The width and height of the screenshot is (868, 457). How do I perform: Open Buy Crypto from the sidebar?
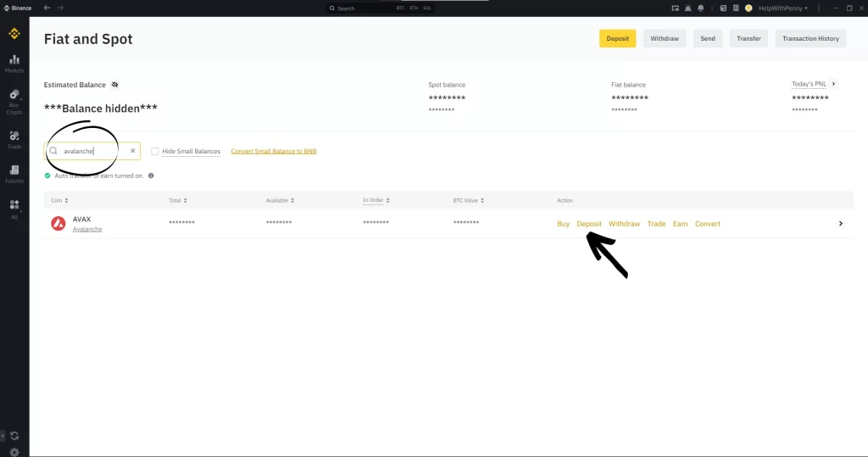[x=14, y=102]
